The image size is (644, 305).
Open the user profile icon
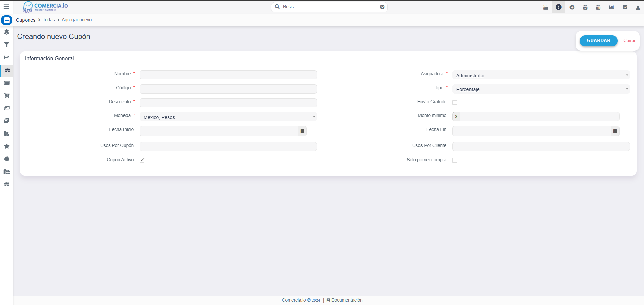point(638,8)
